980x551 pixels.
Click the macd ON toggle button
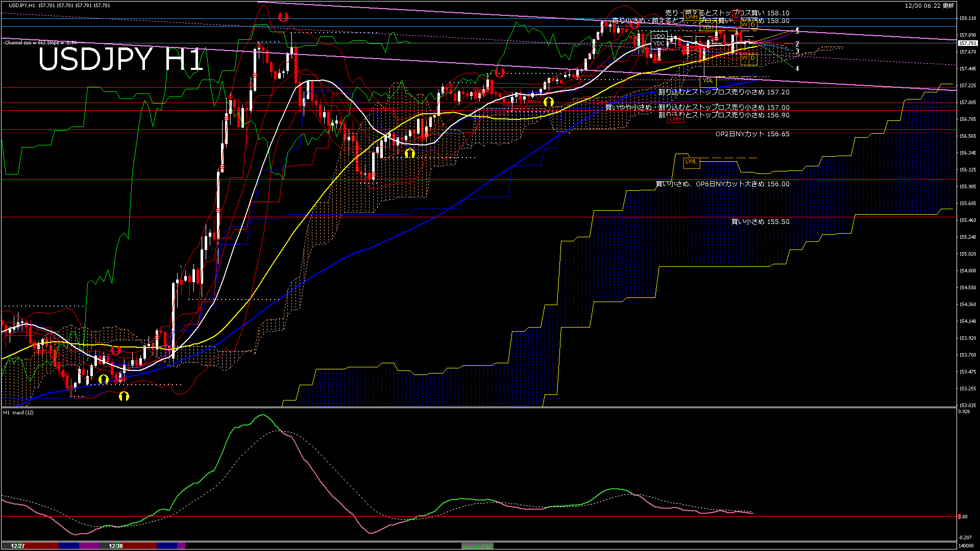tap(477, 546)
